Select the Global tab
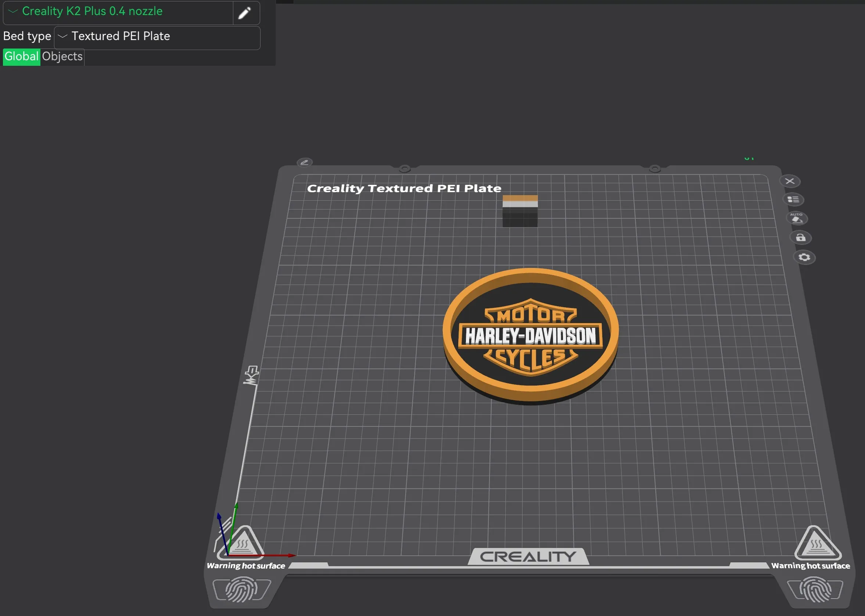Image resolution: width=865 pixels, height=616 pixels. [21, 57]
